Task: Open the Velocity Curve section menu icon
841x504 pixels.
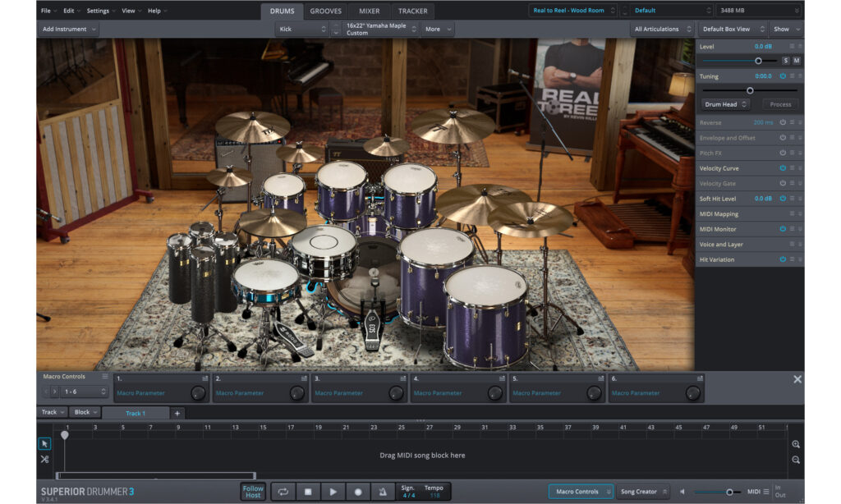Action: pyautogui.click(x=792, y=167)
